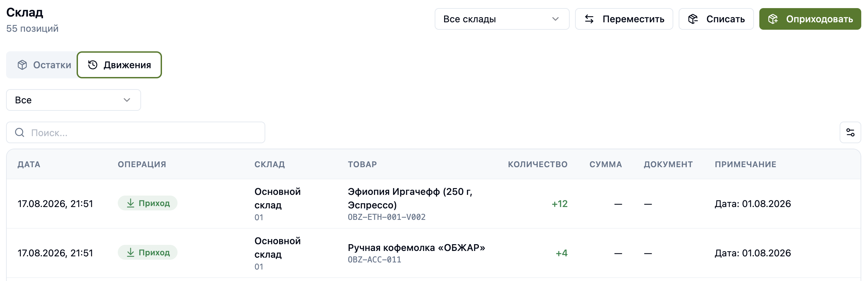
Task: Expand the Все operation type dropdown
Action: pyautogui.click(x=74, y=100)
